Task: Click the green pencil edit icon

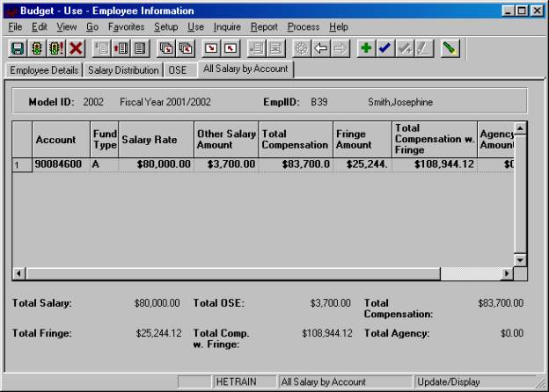Action: click(x=450, y=48)
